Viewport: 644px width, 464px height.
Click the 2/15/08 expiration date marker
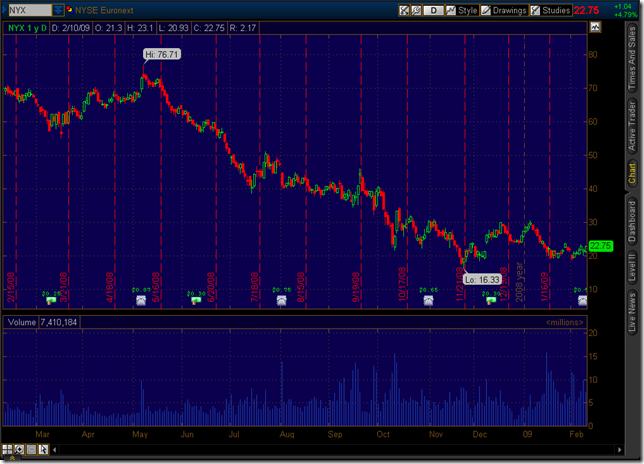pos(11,287)
